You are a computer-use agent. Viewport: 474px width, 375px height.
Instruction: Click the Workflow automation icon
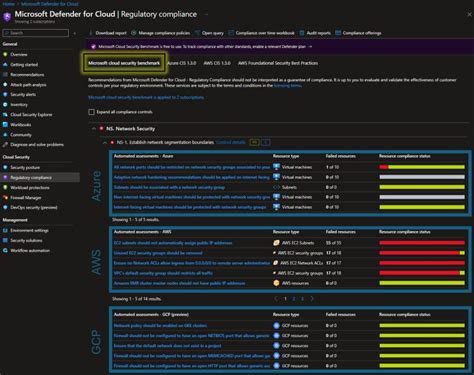tap(5, 250)
